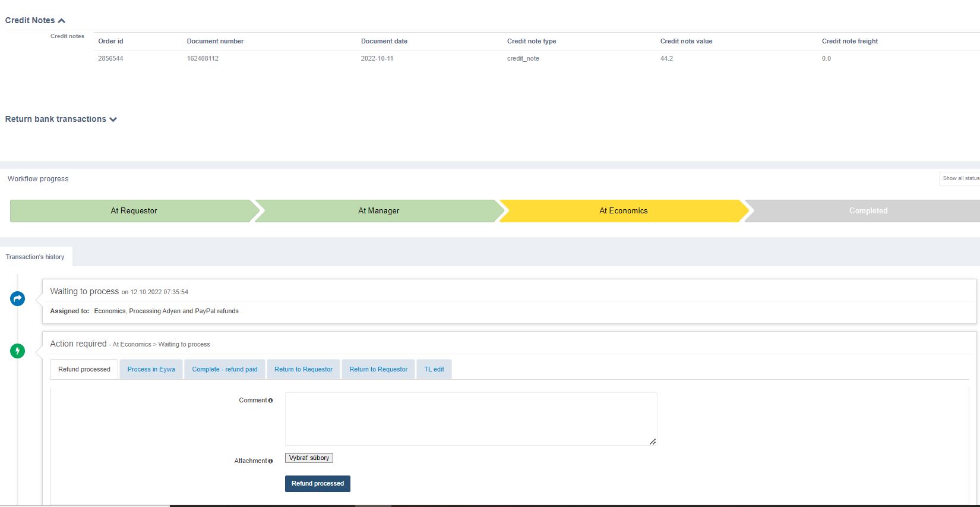Click inside the Comment text area
This screenshot has height=507, width=980.
[x=471, y=419]
